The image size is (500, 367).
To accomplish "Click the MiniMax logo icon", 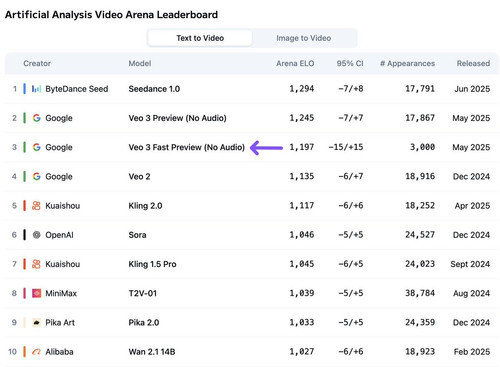I will click(x=36, y=293).
